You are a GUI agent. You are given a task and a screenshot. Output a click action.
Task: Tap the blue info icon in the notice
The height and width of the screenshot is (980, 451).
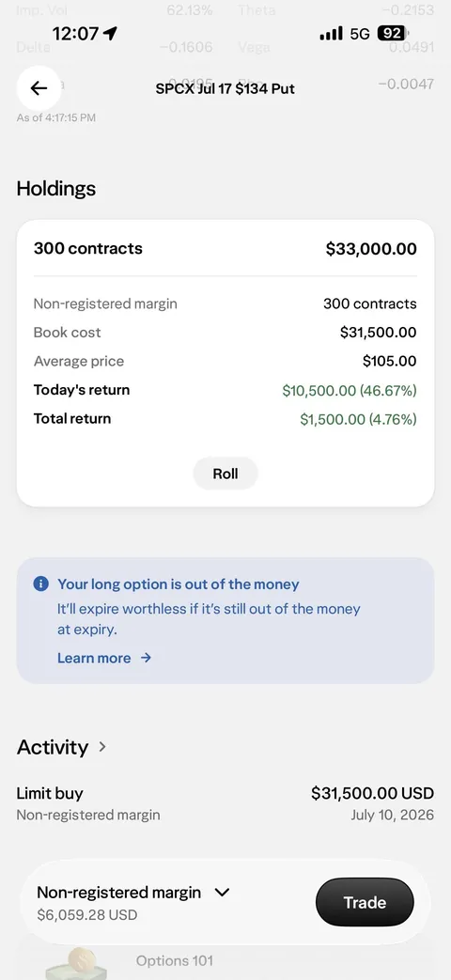[40, 583]
